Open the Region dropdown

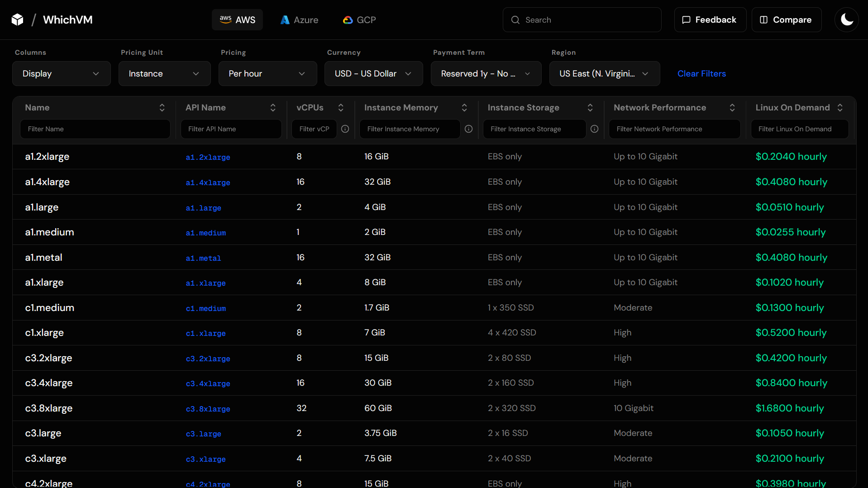604,73
